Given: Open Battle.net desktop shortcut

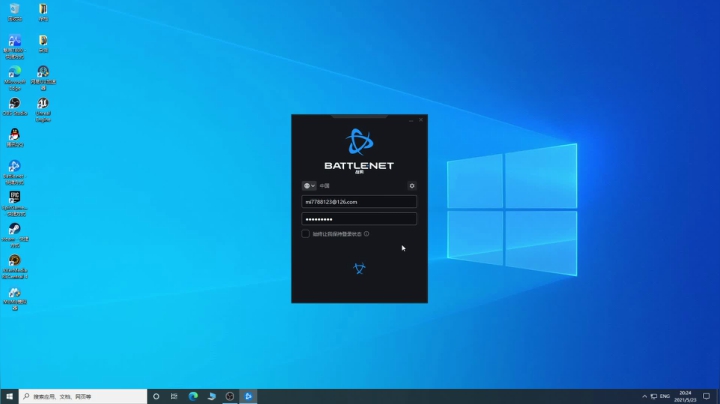Looking at the screenshot, I should (x=15, y=173).
